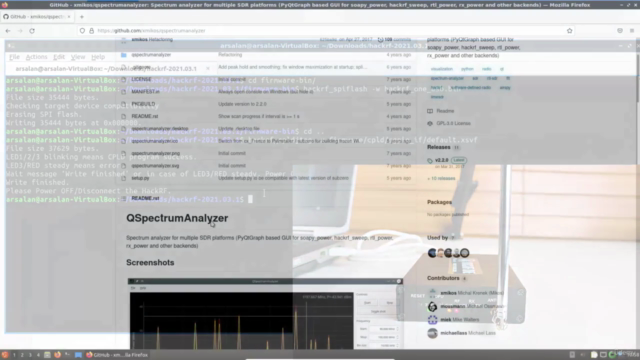The image size is (640, 360).
Task: Show the + 10 releases link
Action: [x=441, y=178]
